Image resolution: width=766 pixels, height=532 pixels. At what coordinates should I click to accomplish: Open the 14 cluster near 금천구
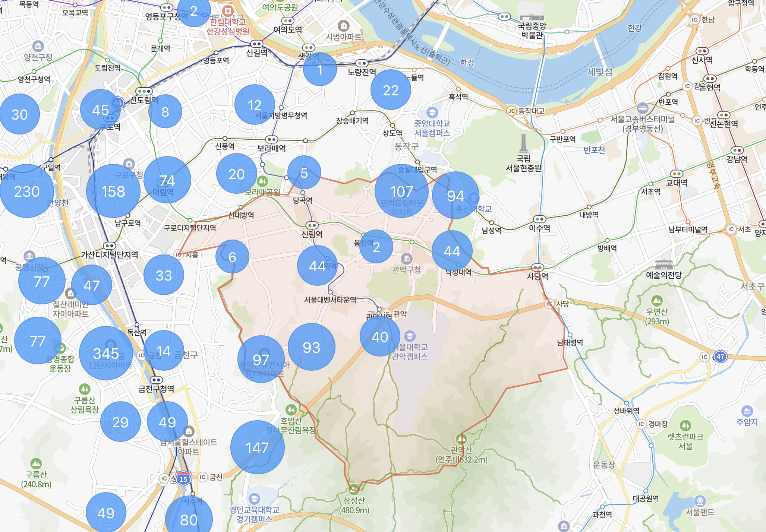tap(164, 351)
